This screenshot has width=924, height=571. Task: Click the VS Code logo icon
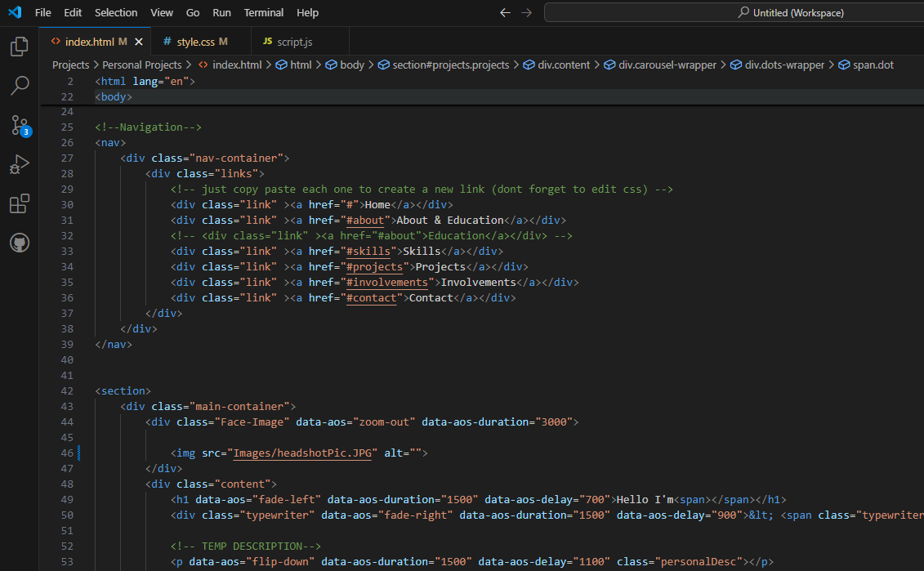15,12
